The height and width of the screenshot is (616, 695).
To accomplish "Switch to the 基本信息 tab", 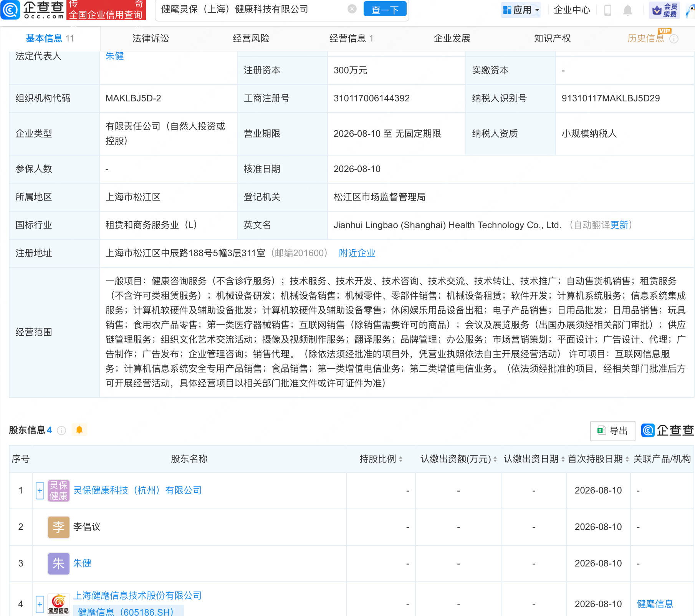I will [x=50, y=38].
